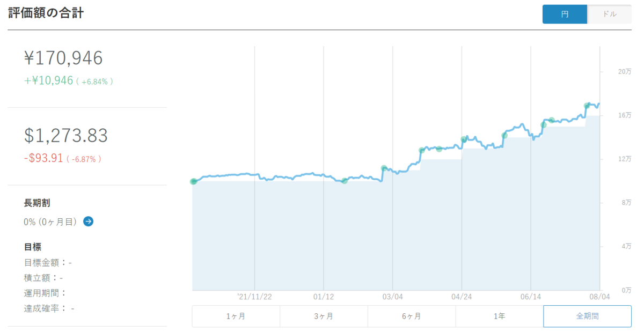644x332 pixels.
Task: Open the 長期割 blue arrow icon
Action: click(89, 221)
